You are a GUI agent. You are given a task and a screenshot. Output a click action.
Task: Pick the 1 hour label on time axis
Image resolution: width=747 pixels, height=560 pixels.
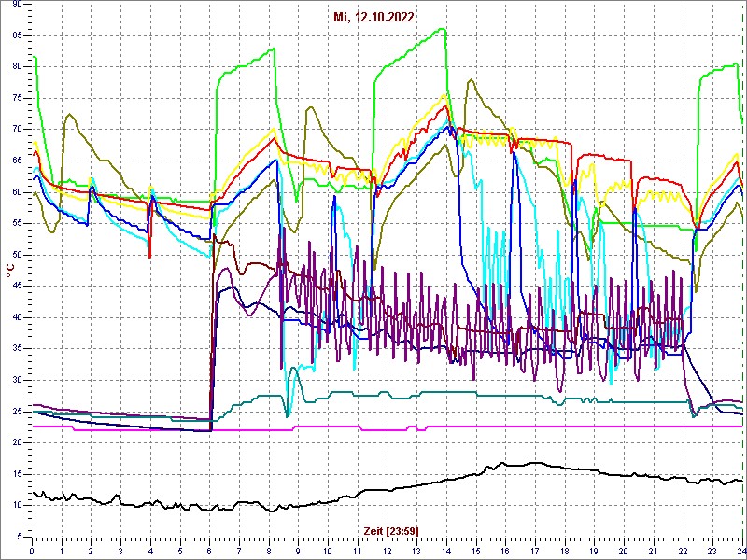point(62,552)
